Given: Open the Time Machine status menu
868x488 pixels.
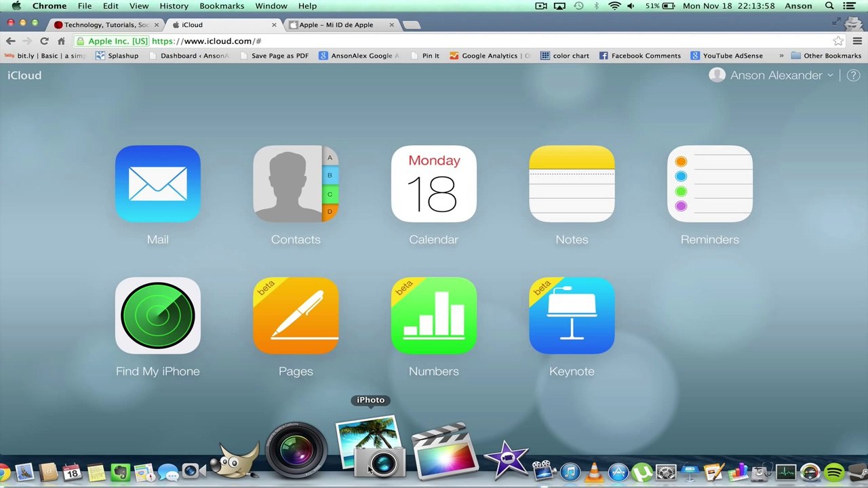Looking at the screenshot, I should 578,6.
